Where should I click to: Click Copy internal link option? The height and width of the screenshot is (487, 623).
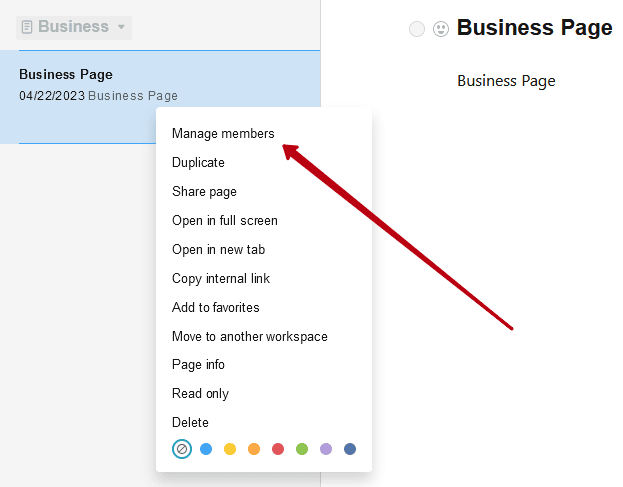221,278
